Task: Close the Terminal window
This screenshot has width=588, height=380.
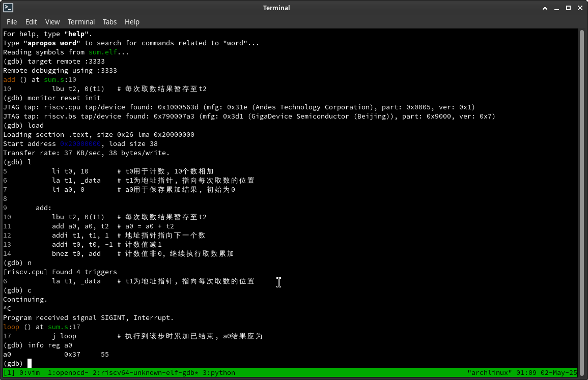Action: 580,8
